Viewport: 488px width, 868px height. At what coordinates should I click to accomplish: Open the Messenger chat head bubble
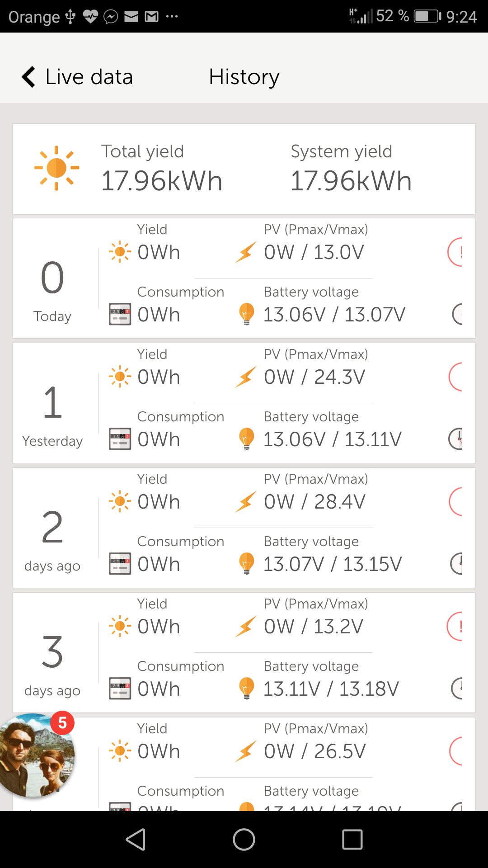pyautogui.click(x=36, y=754)
